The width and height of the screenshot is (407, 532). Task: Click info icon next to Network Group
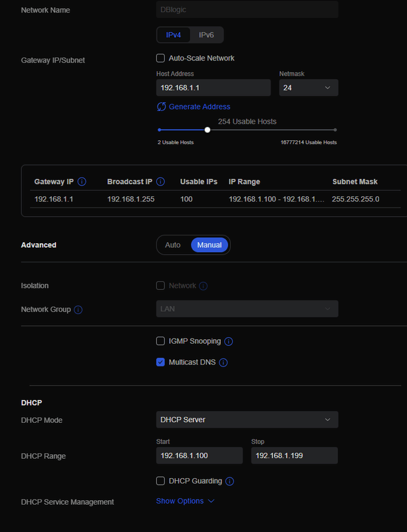(78, 309)
